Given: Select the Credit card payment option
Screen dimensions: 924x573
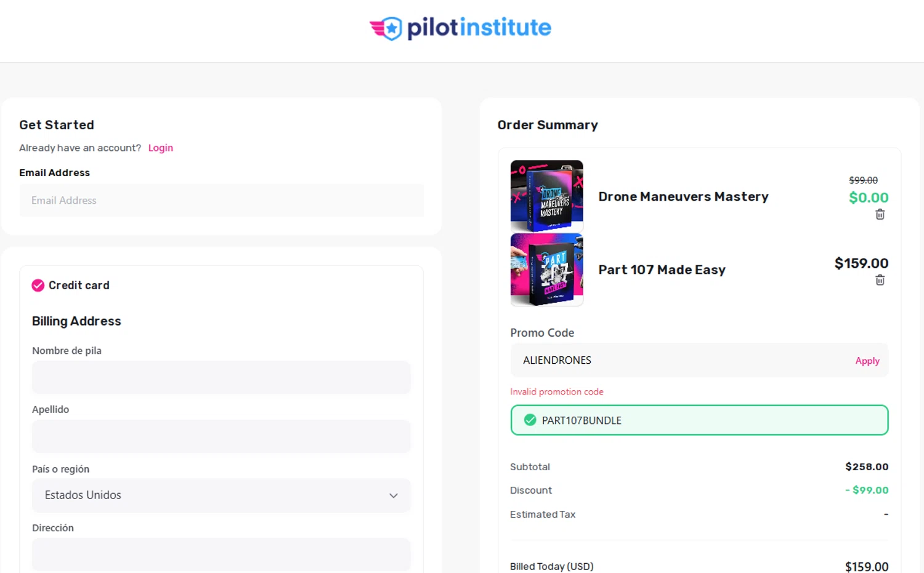Looking at the screenshot, I should [38, 286].
